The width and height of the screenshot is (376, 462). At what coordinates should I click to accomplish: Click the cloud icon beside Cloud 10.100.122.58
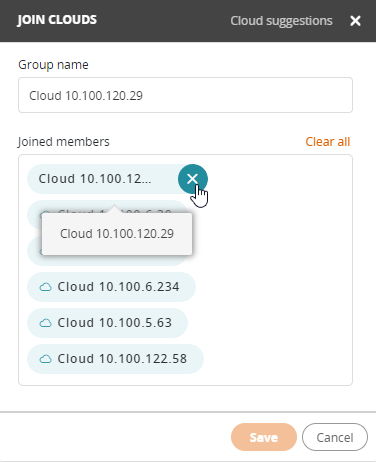(x=46, y=359)
